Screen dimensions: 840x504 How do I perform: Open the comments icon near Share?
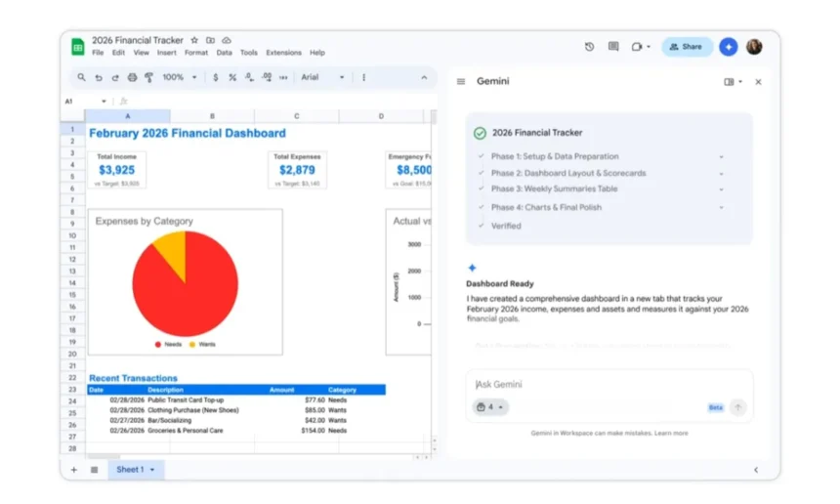point(613,47)
